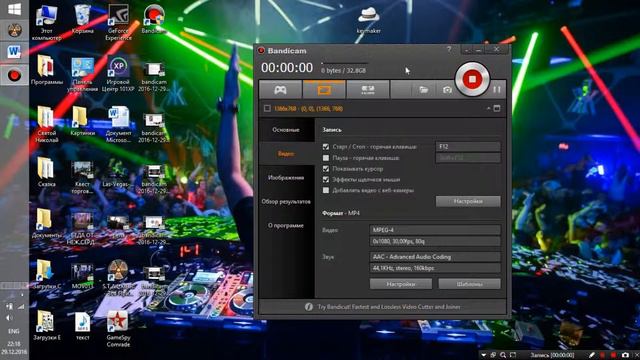Click the F12 start/stop hotkey field
This screenshot has height=360, width=640.
(468, 147)
